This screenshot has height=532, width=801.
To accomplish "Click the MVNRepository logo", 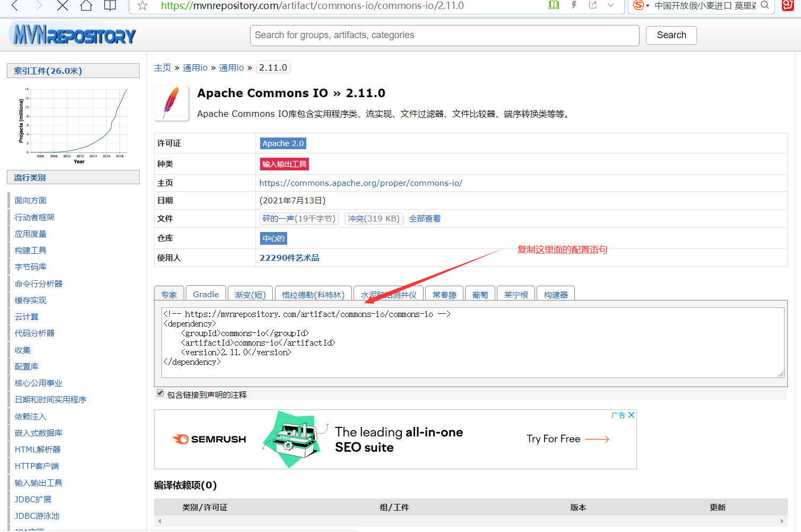I will (x=73, y=35).
